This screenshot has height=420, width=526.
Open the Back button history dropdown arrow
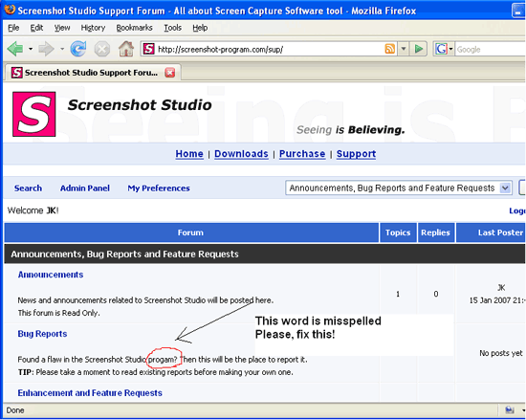click(31, 49)
